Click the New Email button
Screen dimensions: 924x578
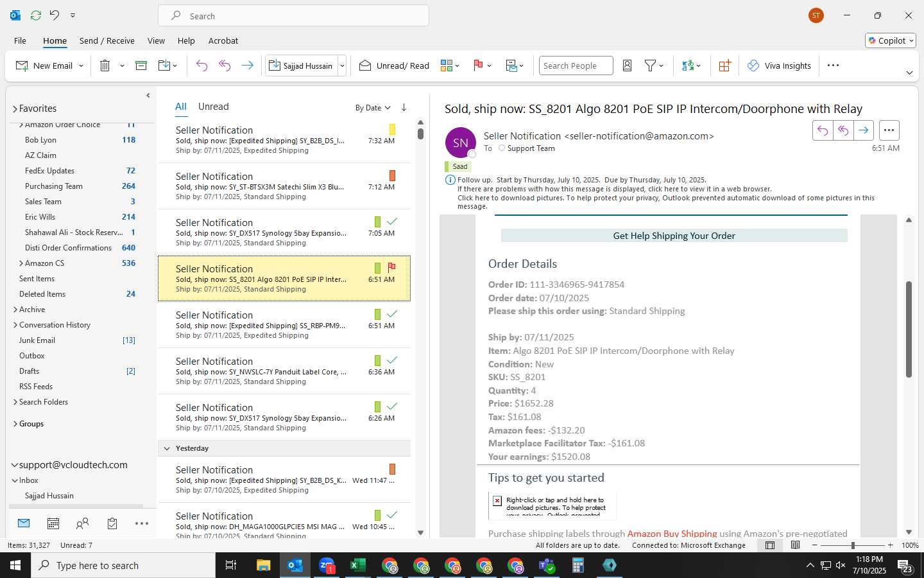44,66
